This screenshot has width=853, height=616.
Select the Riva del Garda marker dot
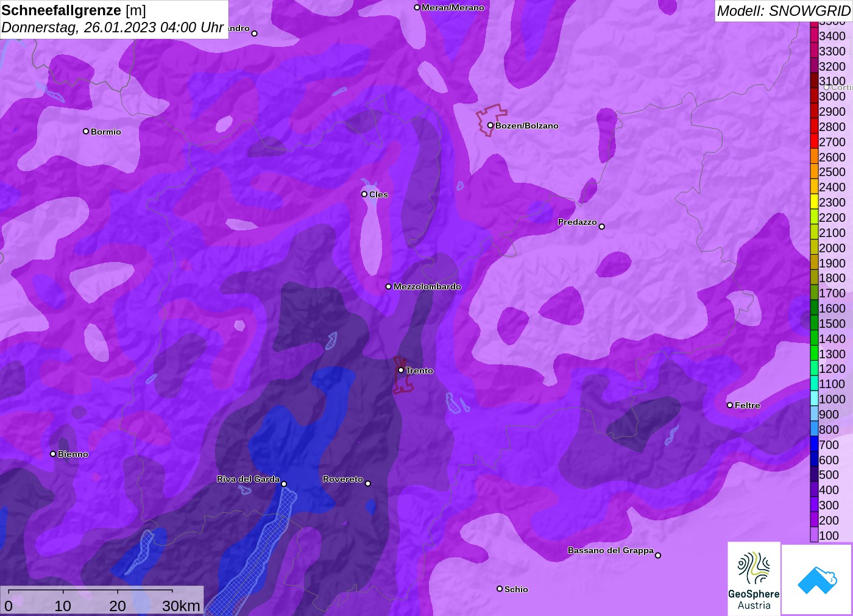pos(284,484)
